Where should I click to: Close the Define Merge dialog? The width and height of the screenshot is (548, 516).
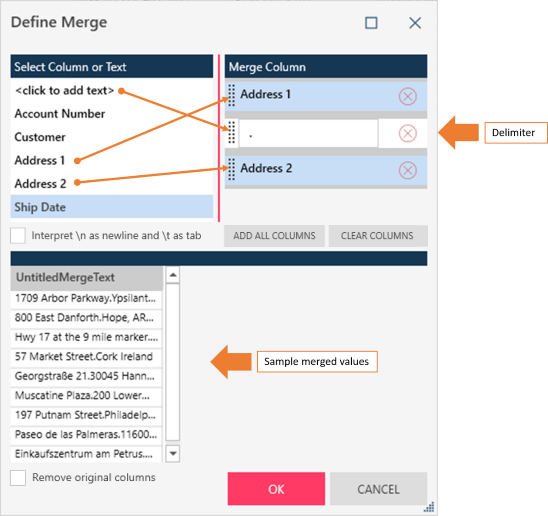415,23
